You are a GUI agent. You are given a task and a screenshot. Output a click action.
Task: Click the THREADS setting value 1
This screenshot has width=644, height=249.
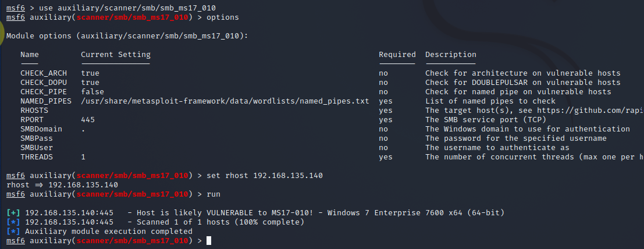pyautogui.click(x=83, y=157)
